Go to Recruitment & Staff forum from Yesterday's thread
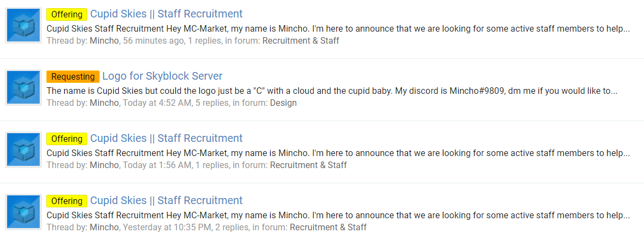Viewport: 644px width, 239px height. [328, 227]
